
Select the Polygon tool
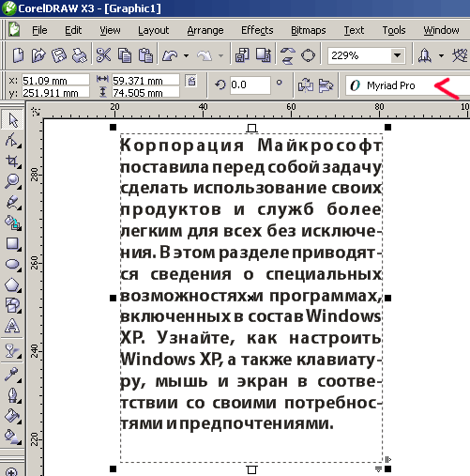click(12, 284)
